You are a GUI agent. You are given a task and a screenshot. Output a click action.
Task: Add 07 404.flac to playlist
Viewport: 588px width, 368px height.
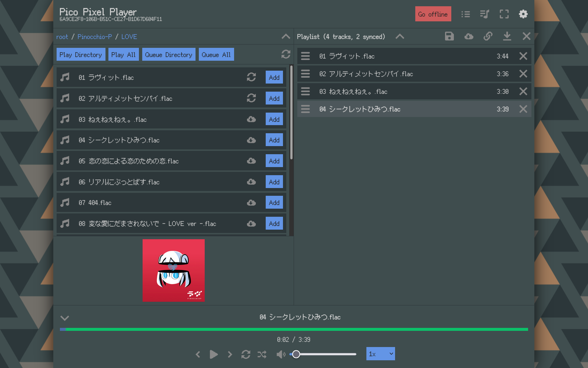(274, 202)
